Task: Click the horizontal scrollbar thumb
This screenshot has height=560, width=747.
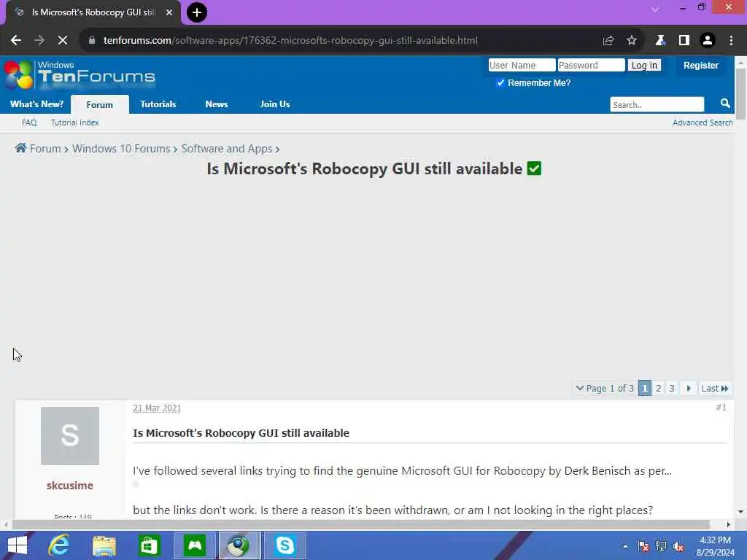Action: pos(360,524)
